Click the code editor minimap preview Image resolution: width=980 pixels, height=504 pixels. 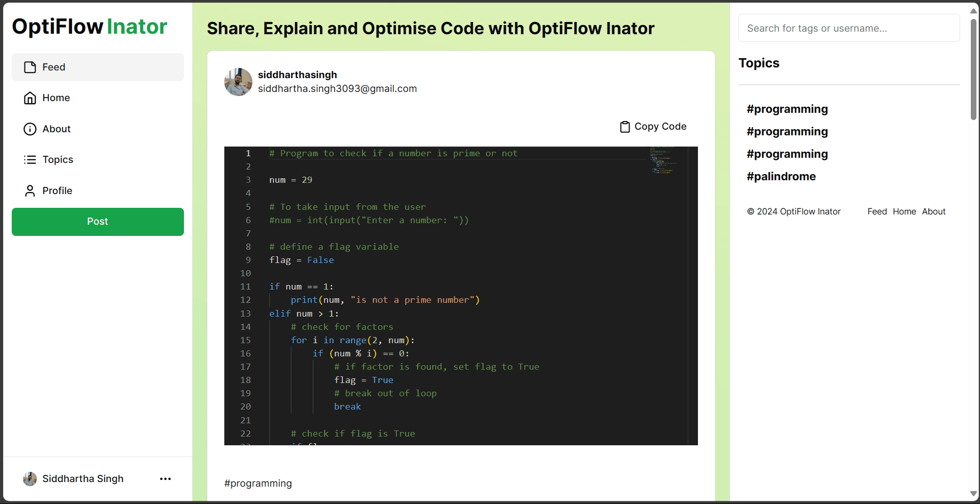pyautogui.click(x=663, y=161)
